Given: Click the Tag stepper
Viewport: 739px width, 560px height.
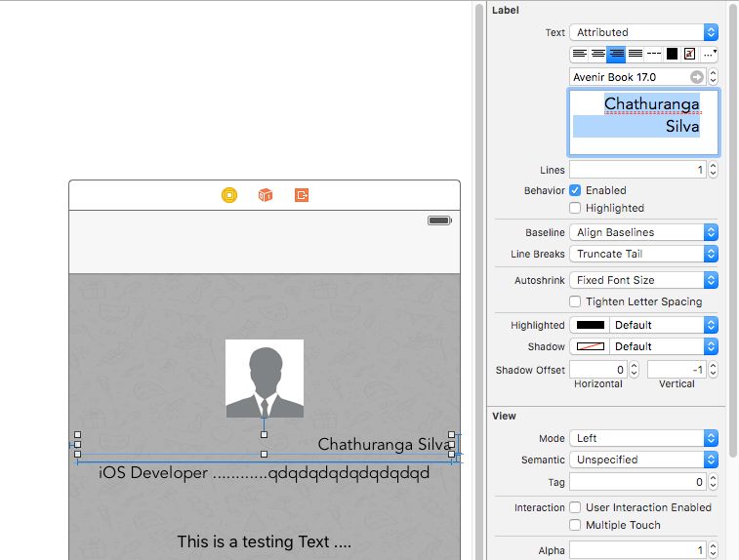Looking at the screenshot, I should 713,481.
